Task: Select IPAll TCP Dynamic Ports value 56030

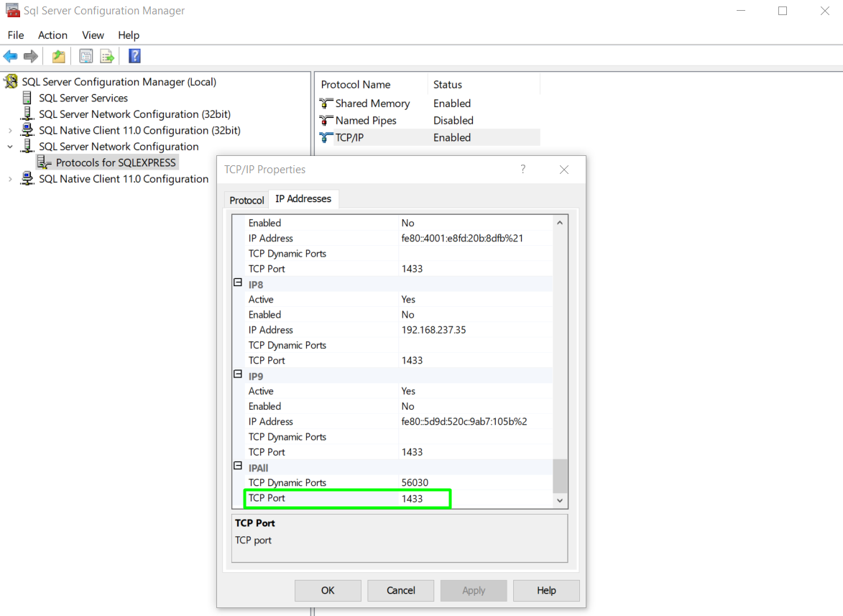Action: [476, 483]
